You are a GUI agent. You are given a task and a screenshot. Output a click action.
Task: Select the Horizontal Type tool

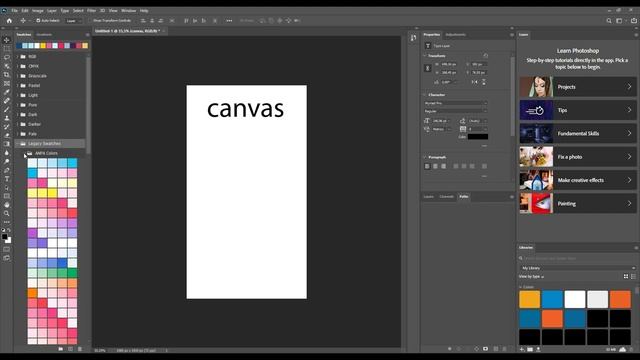point(7,179)
